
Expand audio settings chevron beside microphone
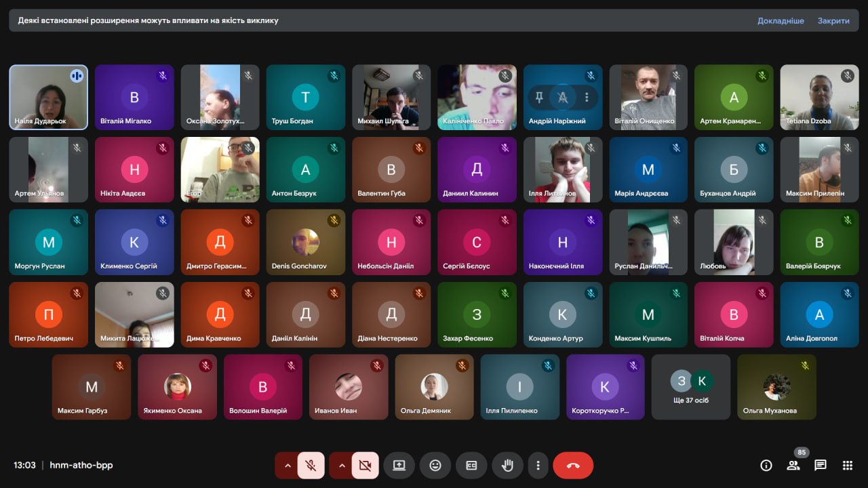[287, 466]
